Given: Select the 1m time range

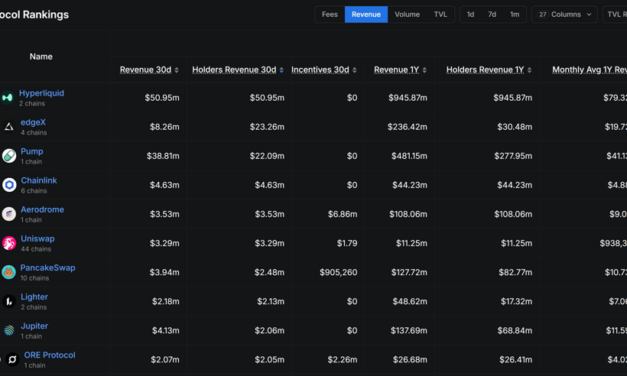Looking at the screenshot, I should click(514, 14).
